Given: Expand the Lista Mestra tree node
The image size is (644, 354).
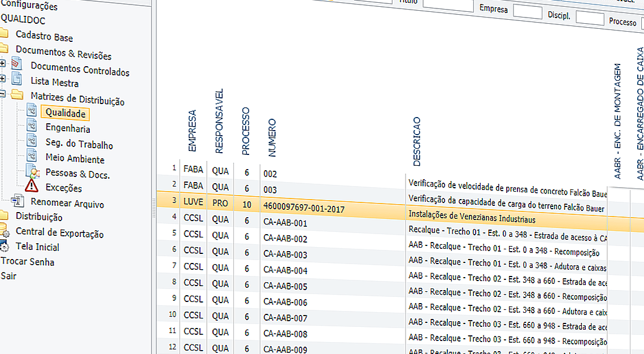Looking at the screenshot, I should [x=3, y=78].
